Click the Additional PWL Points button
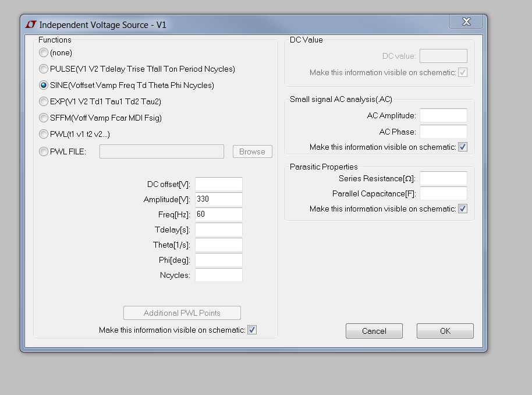 coord(182,313)
